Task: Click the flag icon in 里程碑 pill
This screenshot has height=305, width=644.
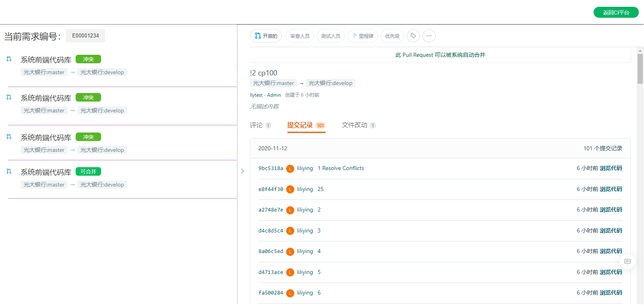Action: click(x=355, y=36)
